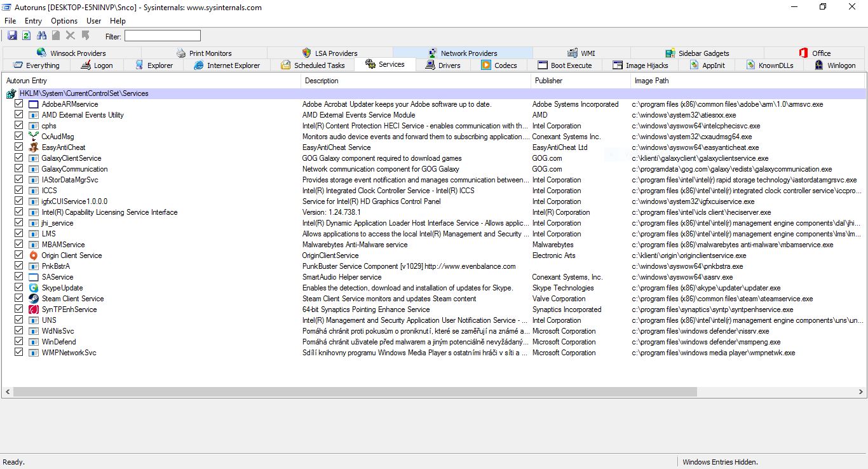
Task: Click the Find binoculars icon
Action: 42,36
